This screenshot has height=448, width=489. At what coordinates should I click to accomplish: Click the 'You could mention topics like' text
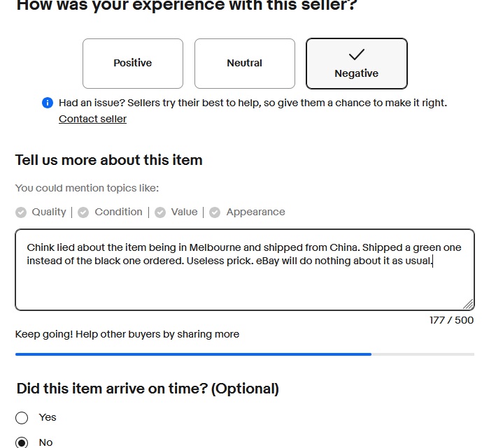coord(87,188)
